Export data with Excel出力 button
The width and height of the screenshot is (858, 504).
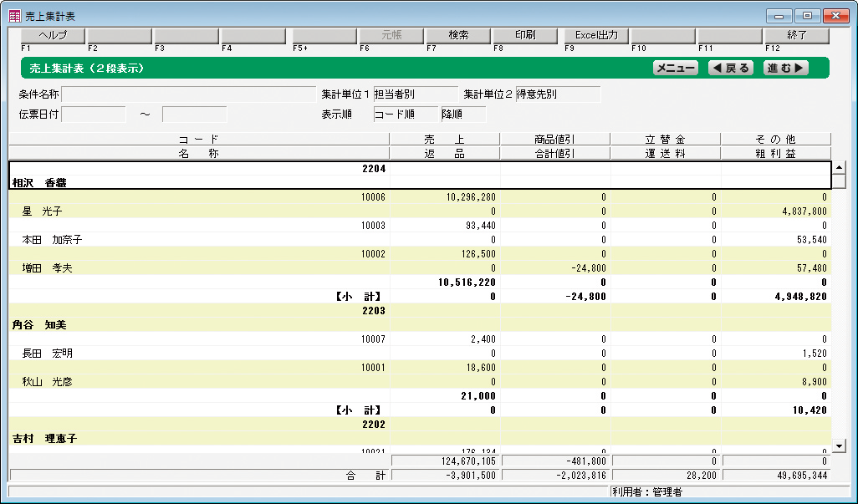(x=595, y=36)
